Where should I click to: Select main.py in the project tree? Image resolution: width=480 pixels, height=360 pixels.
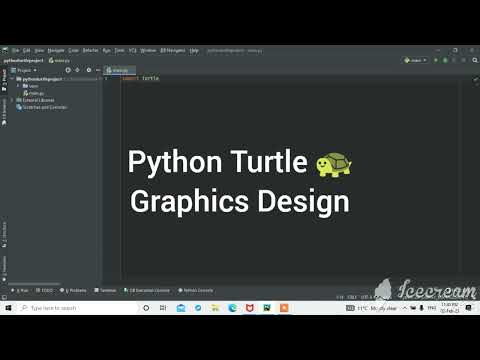(x=34, y=93)
